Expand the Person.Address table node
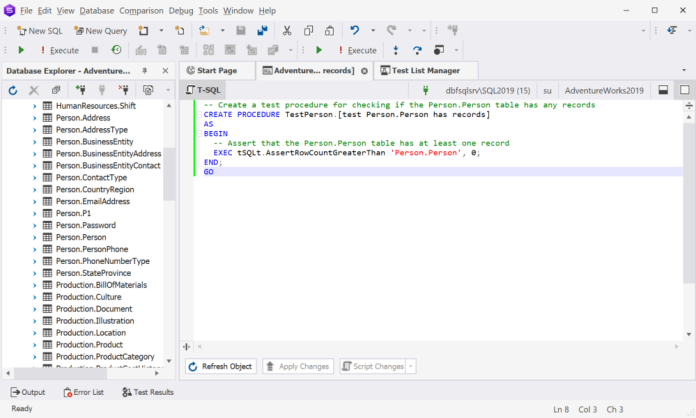Viewport: 696px width, 418px height. coord(35,118)
